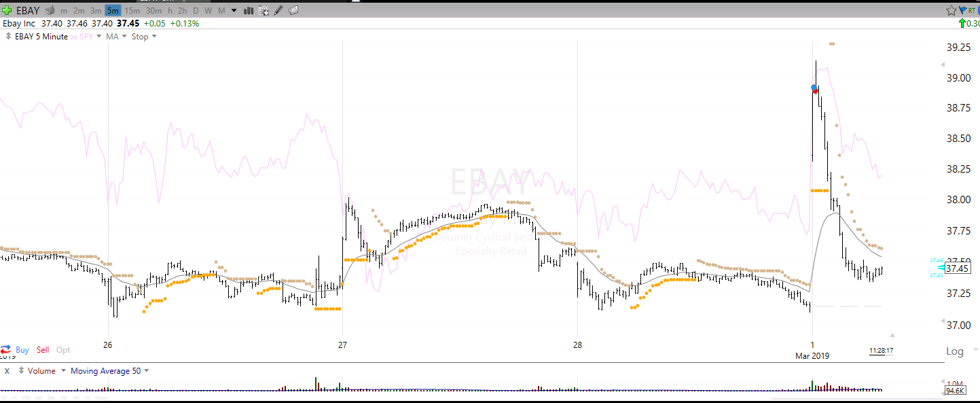This screenshot has width=980, height=403.
Task: Switch to the 30m timeframe
Action: point(154,11)
